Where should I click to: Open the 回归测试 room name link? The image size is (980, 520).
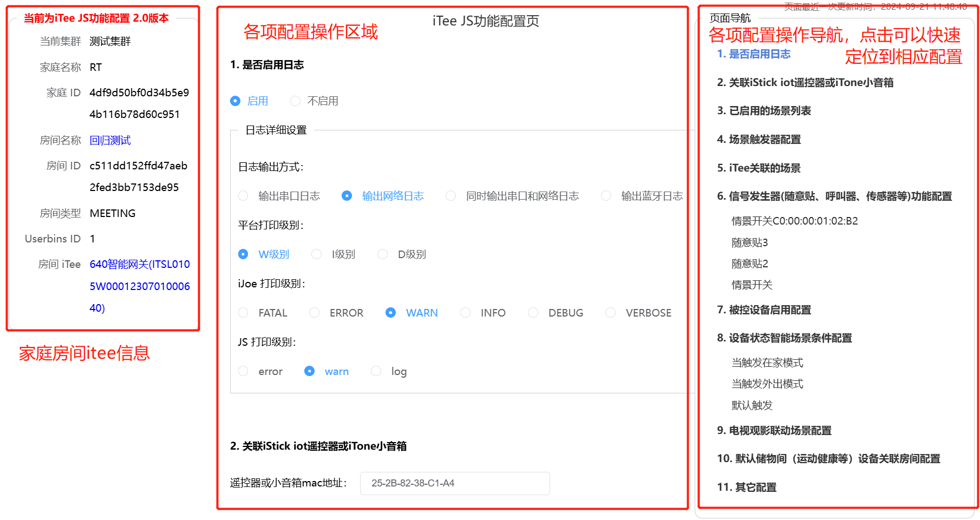(110, 141)
